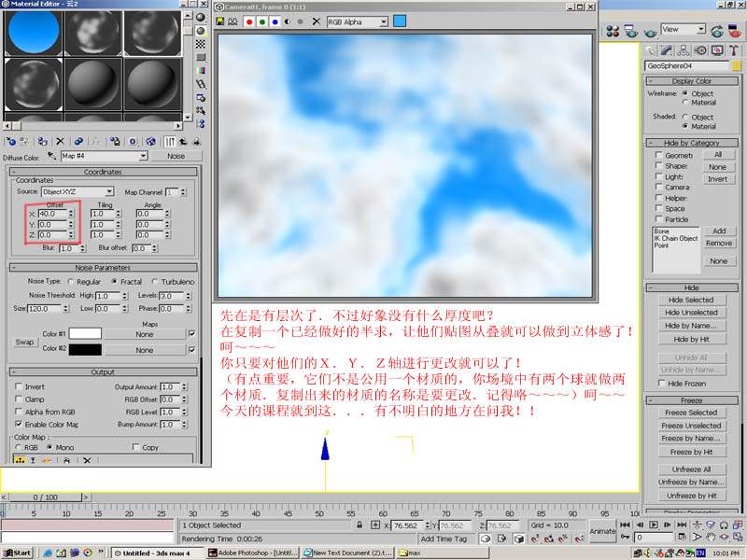Toggle Enable Color Map checkbox
This screenshot has width=747, height=560.
[19, 424]
